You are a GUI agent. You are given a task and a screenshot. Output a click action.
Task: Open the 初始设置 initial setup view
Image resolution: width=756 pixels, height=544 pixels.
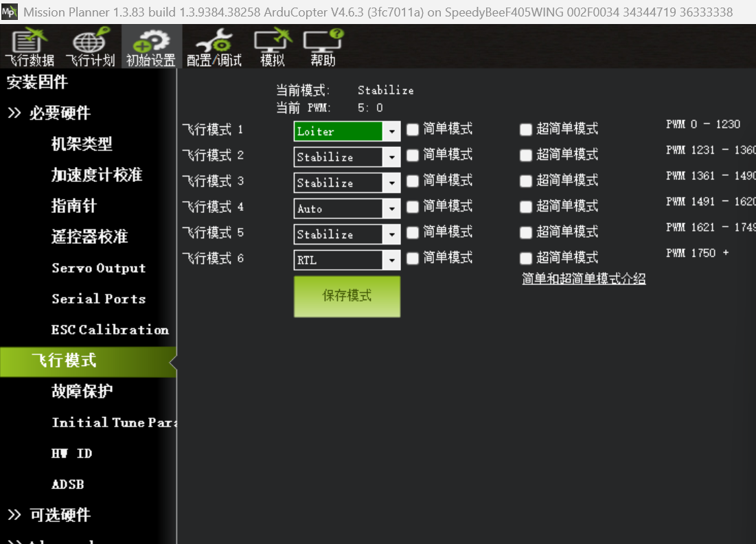[x=151, y=47]
